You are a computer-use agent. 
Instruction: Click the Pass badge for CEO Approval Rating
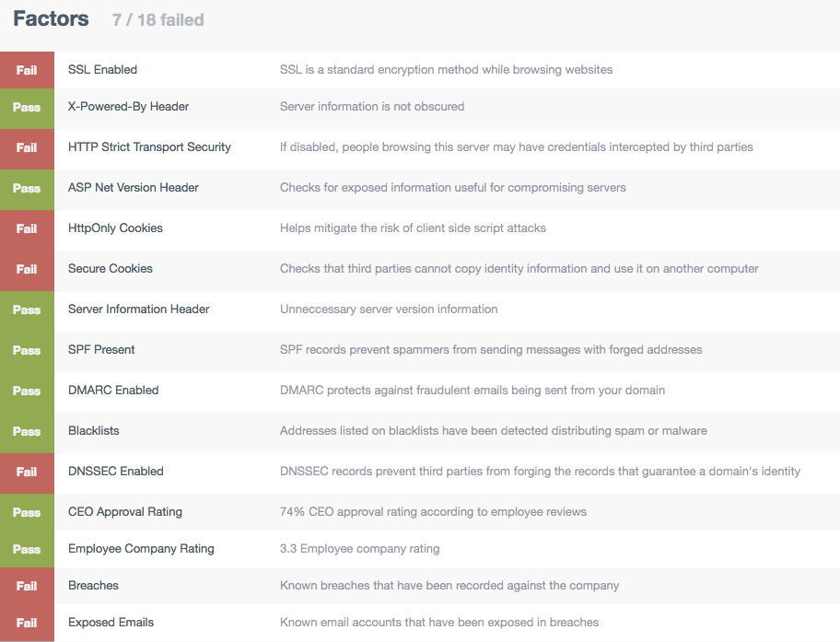[x=27, y=512]
